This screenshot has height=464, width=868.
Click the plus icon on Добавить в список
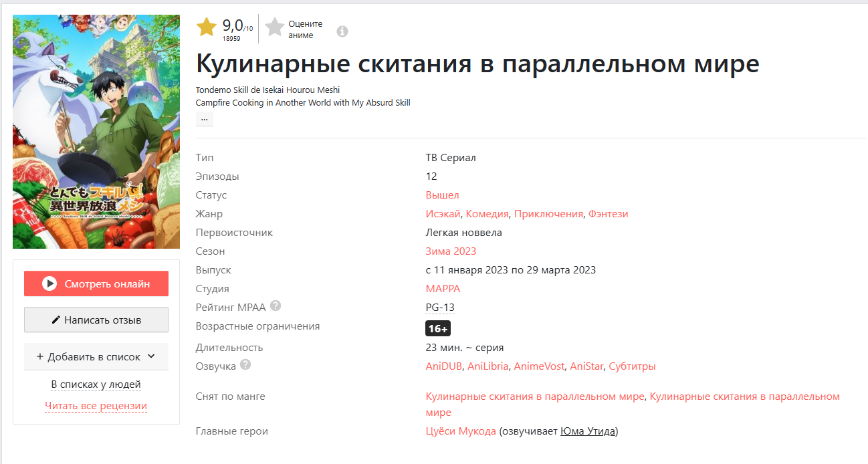40,356
